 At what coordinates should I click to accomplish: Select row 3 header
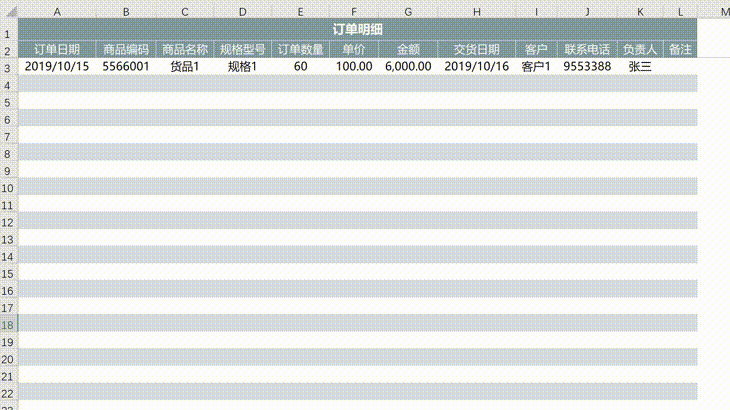(8, 67)
